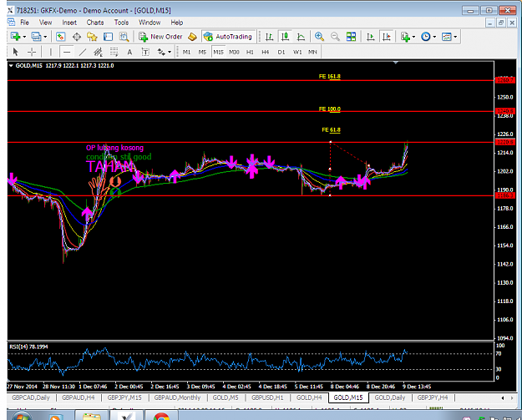Tile chart windows
Screen dimensions: 522x420
pos(351,36)
